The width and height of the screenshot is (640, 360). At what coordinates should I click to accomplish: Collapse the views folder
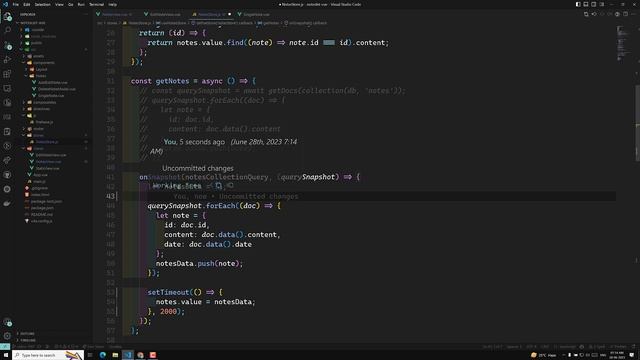pos(38,149)
